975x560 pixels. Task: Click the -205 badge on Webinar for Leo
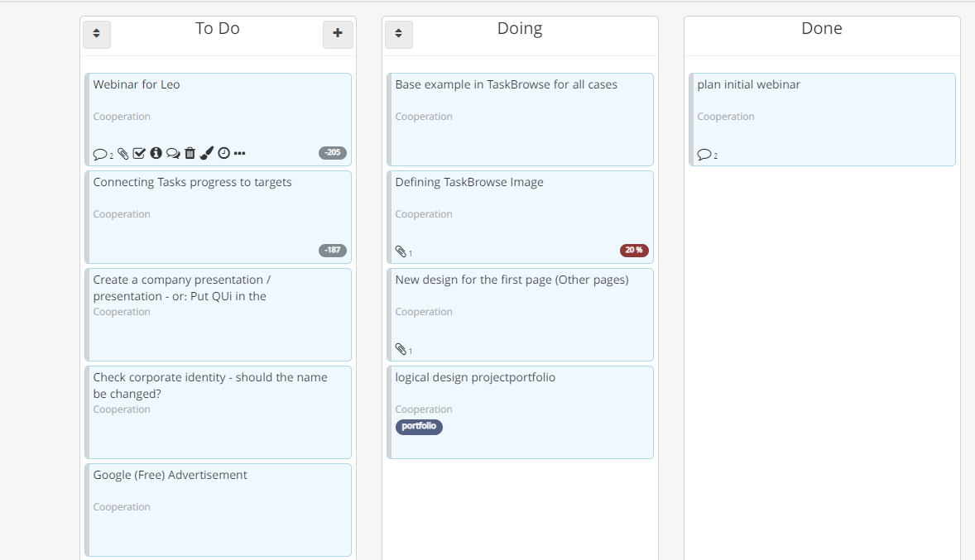coord(332,152)
